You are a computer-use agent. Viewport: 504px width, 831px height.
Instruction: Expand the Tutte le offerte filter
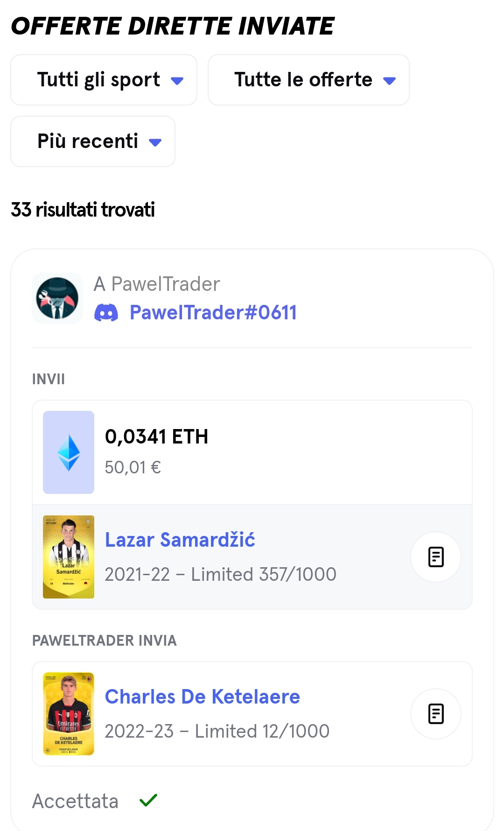(x=308, y=80)
